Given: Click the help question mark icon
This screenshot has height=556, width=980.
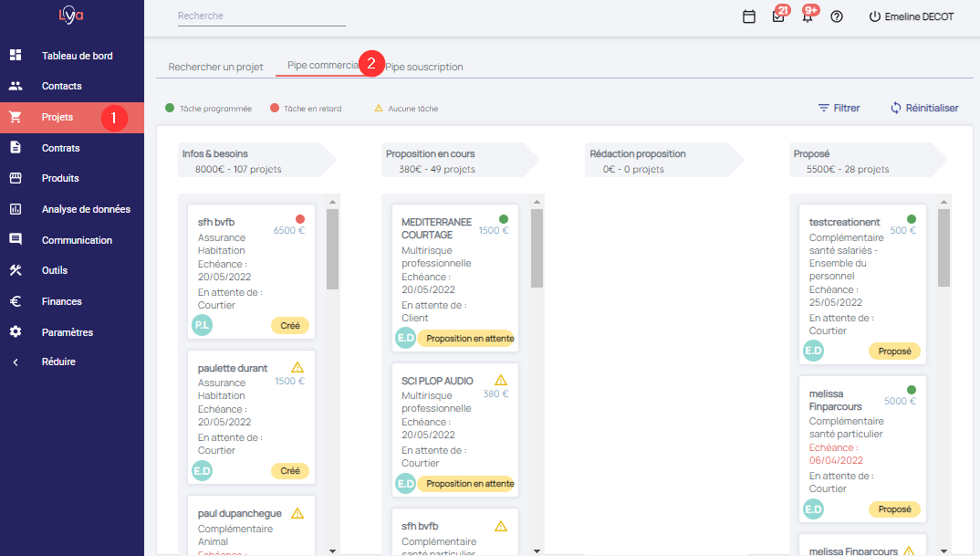Looking at the screenshot, I should [x=837, y=16].
